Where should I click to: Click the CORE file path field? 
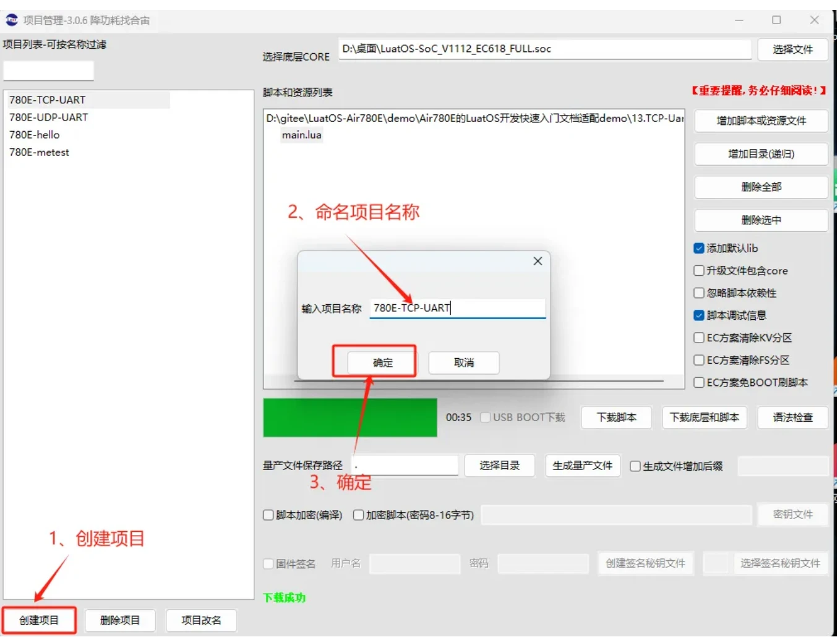click(x=545, y=49)
